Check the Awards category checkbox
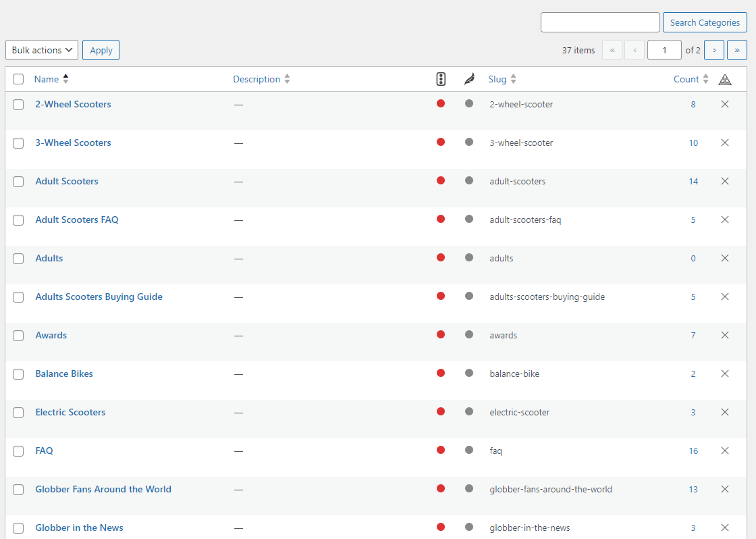 [18, 336]
